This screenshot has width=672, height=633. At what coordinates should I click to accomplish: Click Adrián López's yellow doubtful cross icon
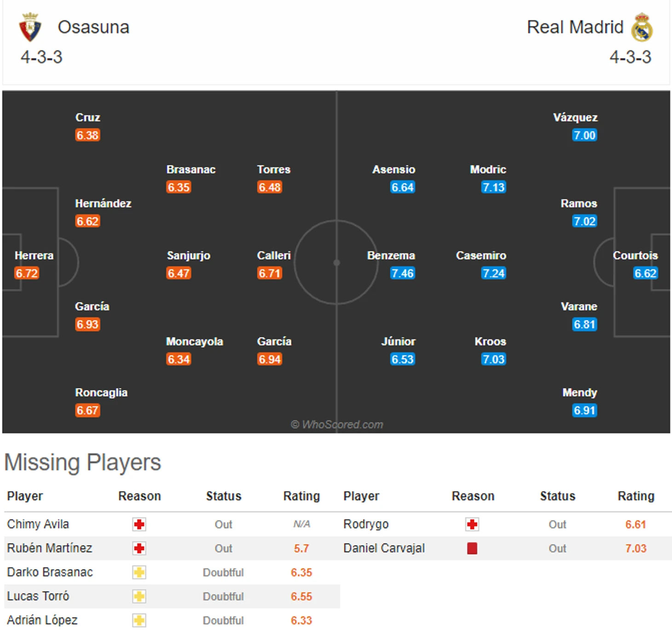click(x=139, y=620)
